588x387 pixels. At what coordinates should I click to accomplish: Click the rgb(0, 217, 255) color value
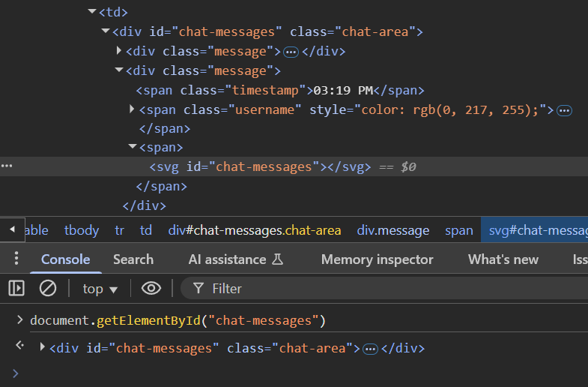472,110
